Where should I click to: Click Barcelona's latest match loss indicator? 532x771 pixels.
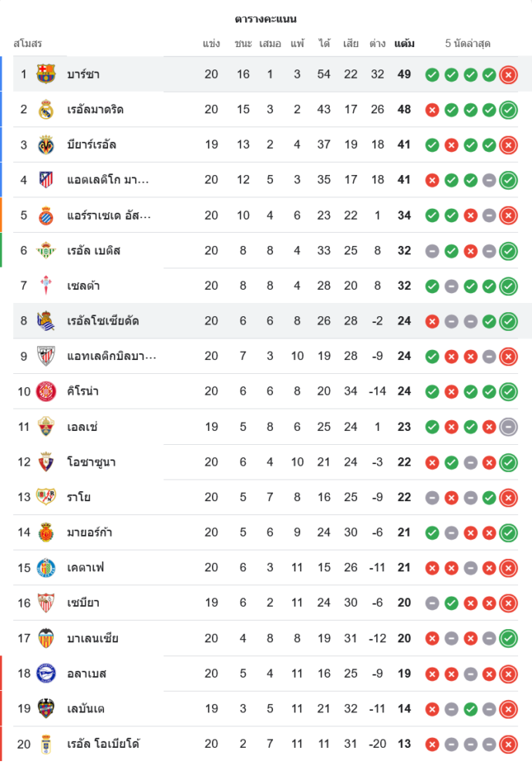click(508, 75)
